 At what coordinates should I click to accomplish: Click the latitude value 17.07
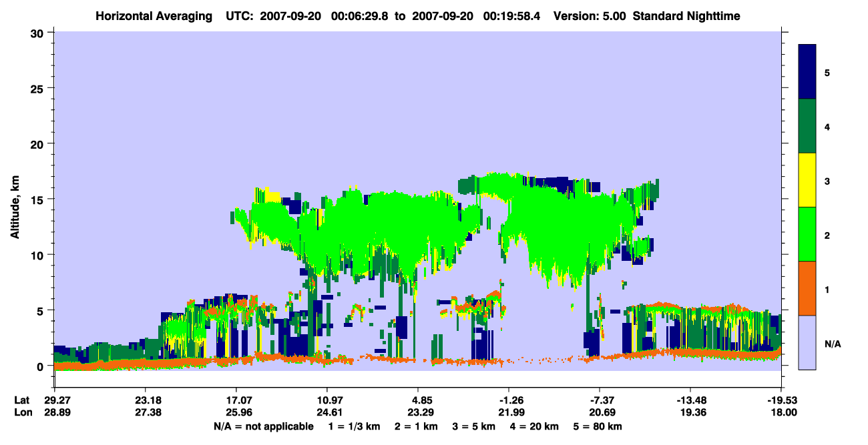tap(239, 400)
